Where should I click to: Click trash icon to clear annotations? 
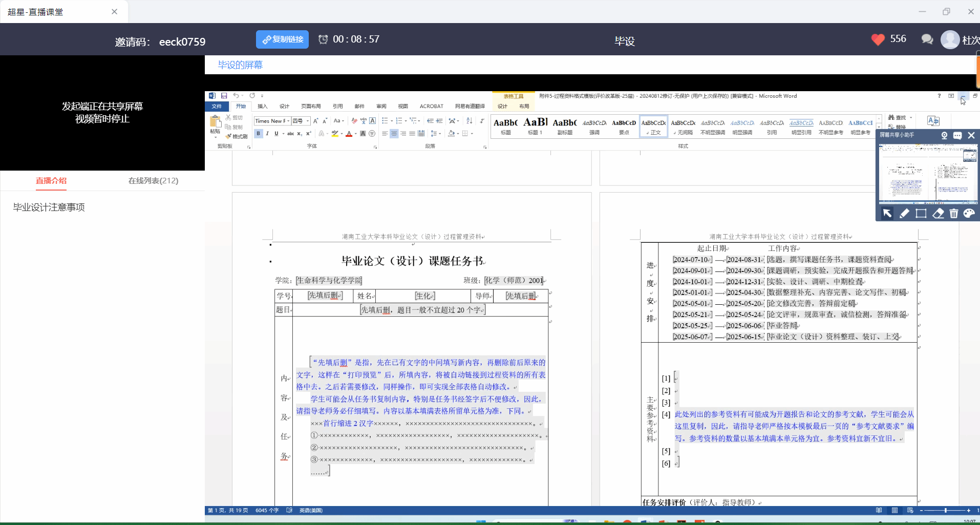953,214
